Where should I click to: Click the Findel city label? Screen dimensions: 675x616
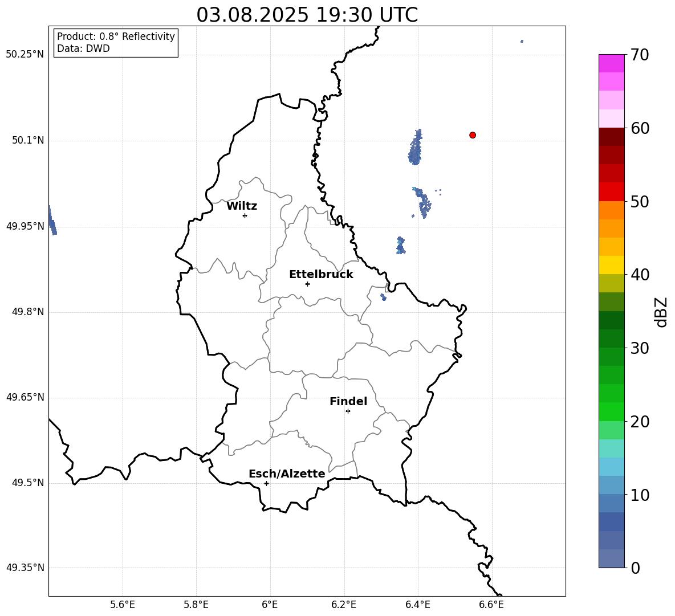point(348,401)
